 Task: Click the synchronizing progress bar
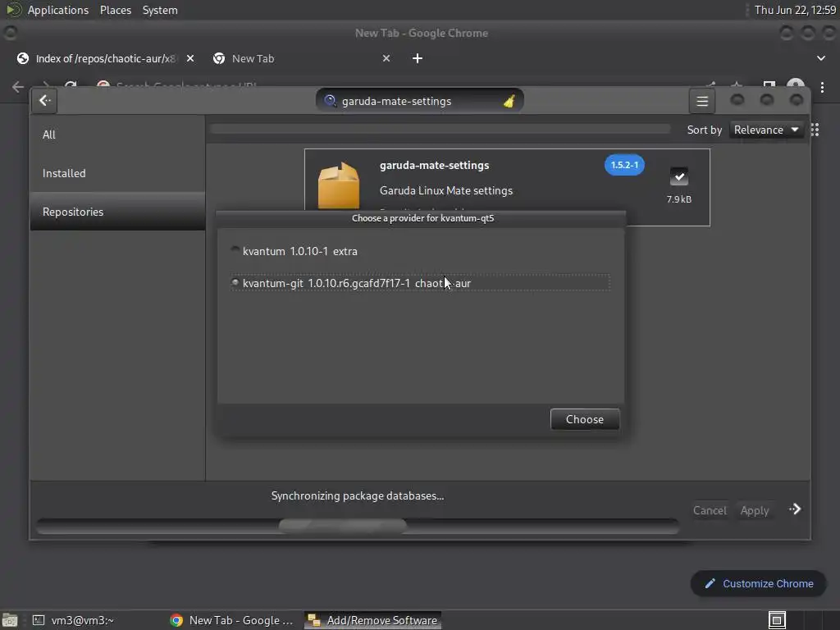pyautogui.click(x=358, y=526)
